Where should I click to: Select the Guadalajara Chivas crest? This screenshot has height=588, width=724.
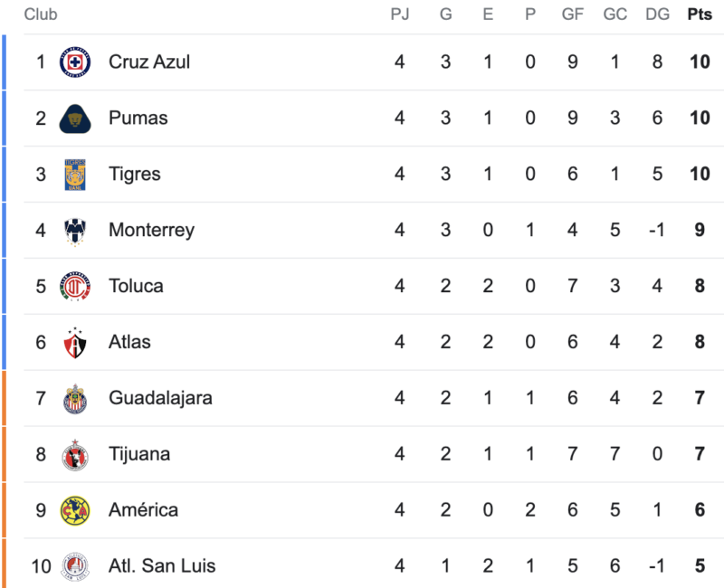(x=74, y=399)
